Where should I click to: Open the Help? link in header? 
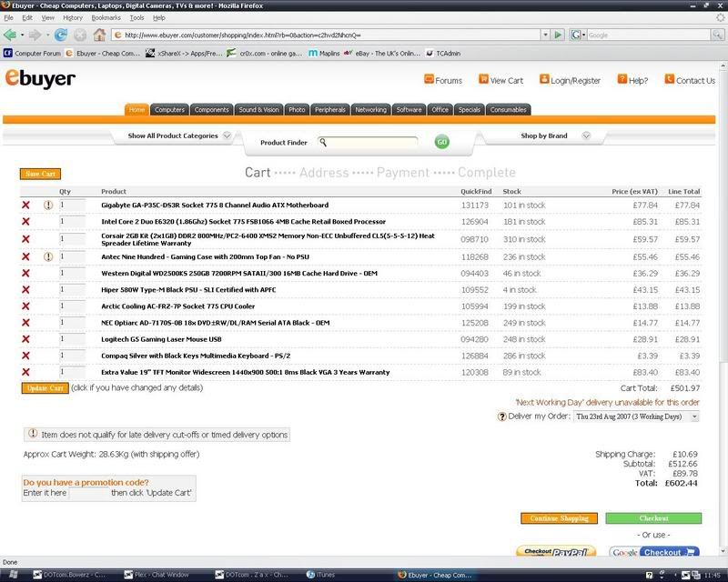tap(632, 80)
